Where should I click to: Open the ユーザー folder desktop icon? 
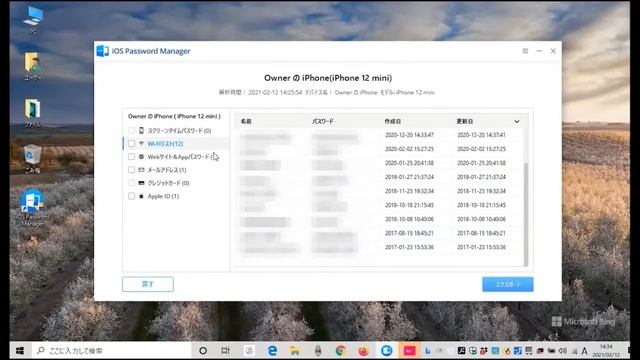click(33, 66)
